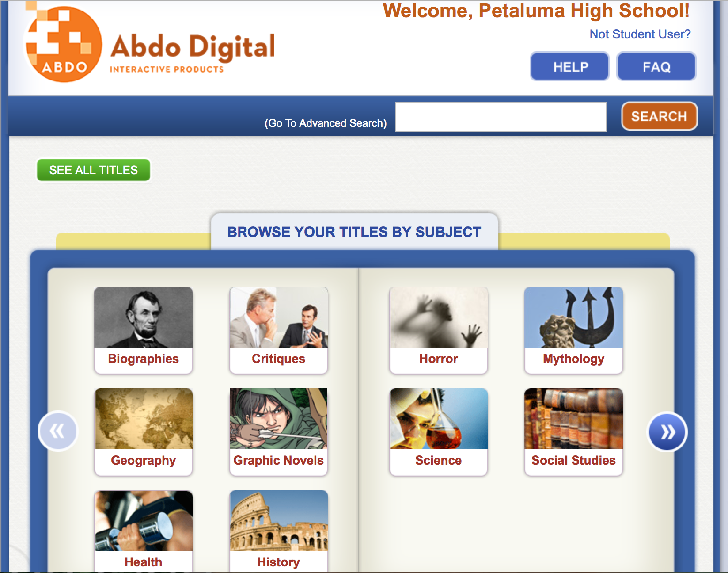
Task: Select the Health subject tile
Action: click(x=144, y=531)
